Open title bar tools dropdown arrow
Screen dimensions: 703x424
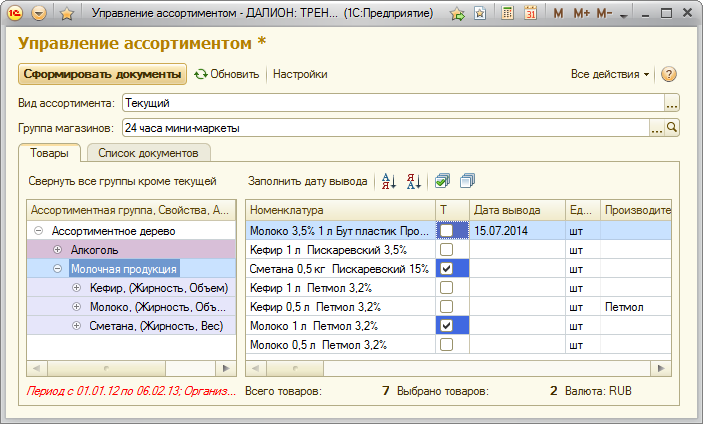[624, 16]
